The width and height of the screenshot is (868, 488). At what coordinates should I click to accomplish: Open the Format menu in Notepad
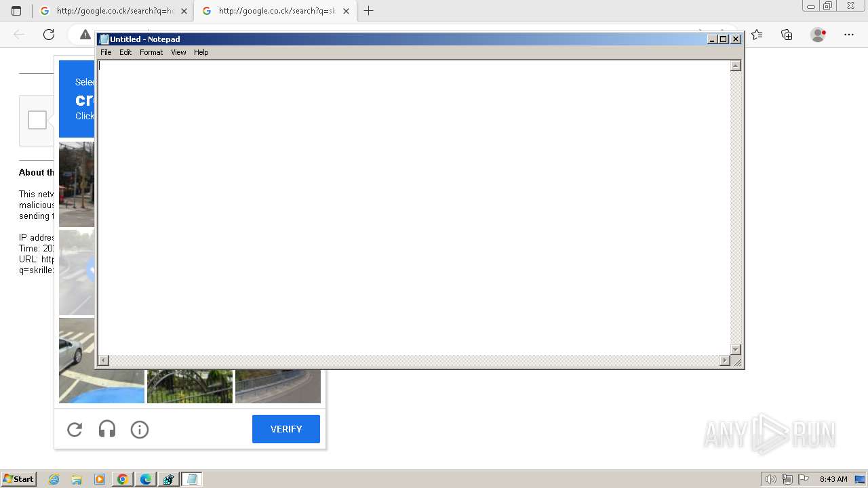point(151,52)
